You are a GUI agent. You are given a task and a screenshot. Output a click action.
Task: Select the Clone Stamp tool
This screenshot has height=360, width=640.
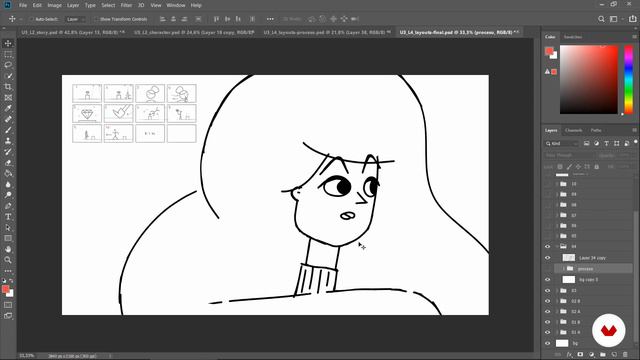(8, 141)
